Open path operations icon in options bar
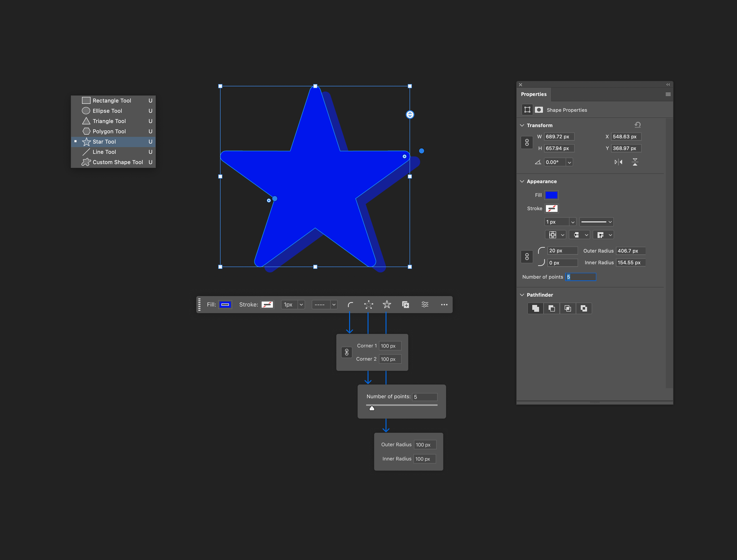 405,304
